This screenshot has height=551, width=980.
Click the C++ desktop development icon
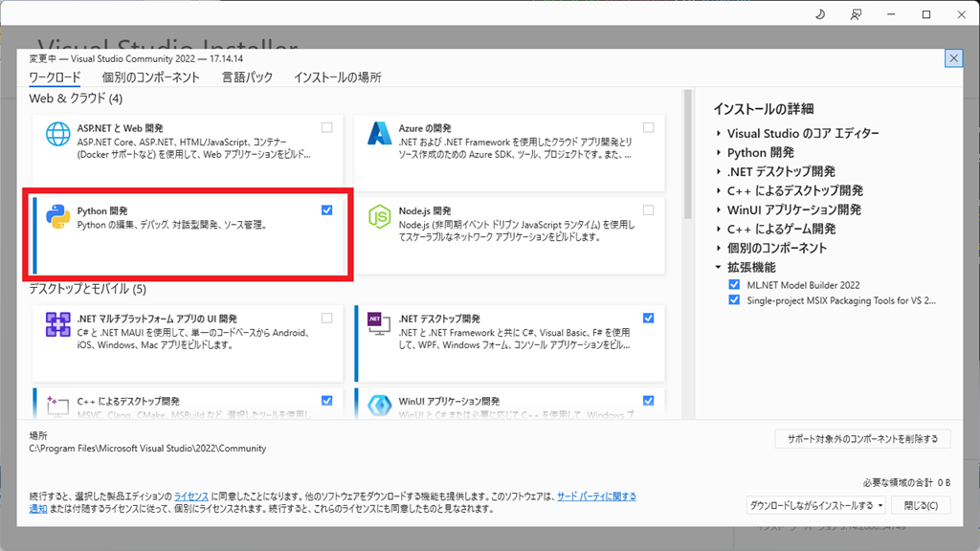tap(57, 406)
